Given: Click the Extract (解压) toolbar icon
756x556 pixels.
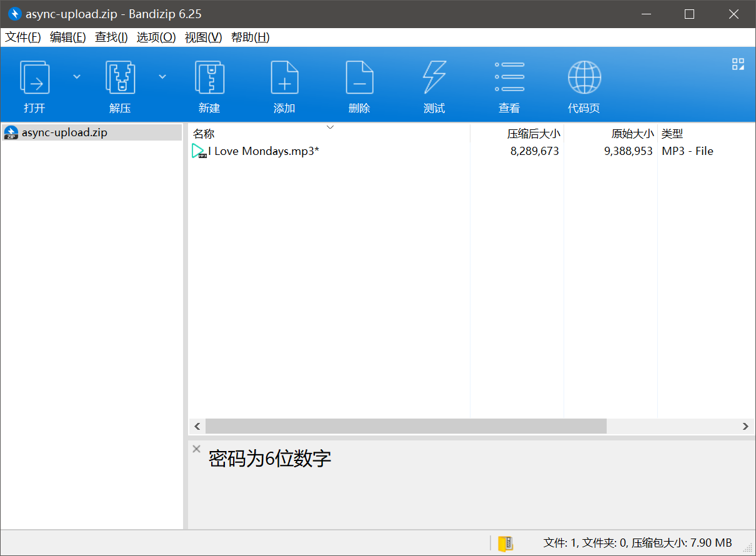Looking at the screenshot, I should [x=120, y=77].
